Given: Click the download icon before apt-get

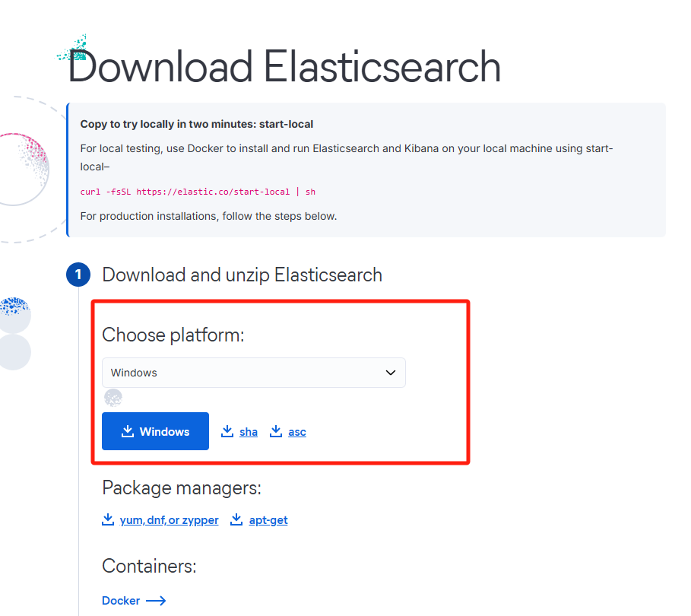Looking at the screenshot, I should coord(236,519).
